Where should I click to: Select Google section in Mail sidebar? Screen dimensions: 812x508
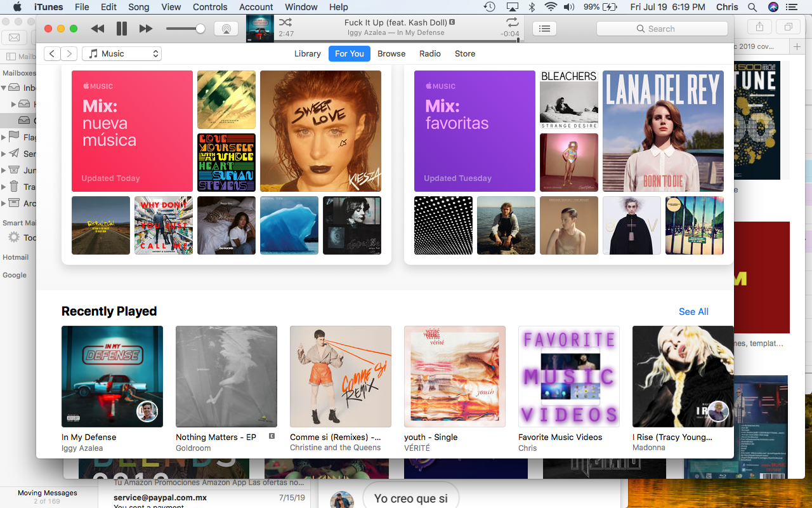click(15, 275)
